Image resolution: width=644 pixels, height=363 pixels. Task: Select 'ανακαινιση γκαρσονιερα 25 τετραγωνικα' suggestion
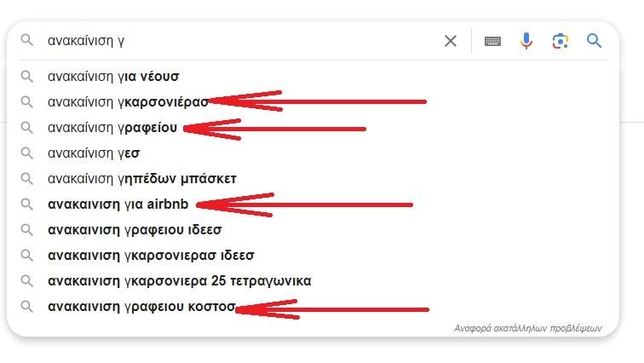[179, 281]
